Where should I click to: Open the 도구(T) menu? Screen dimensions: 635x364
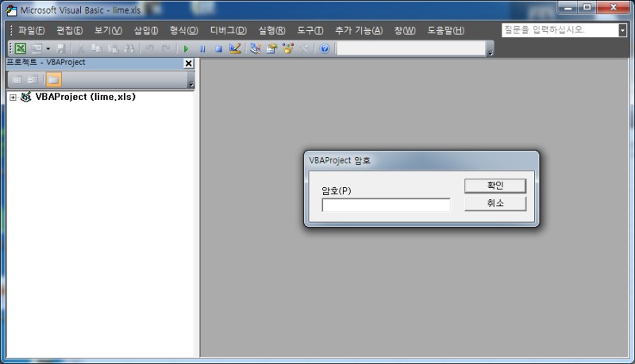[310, 30]
